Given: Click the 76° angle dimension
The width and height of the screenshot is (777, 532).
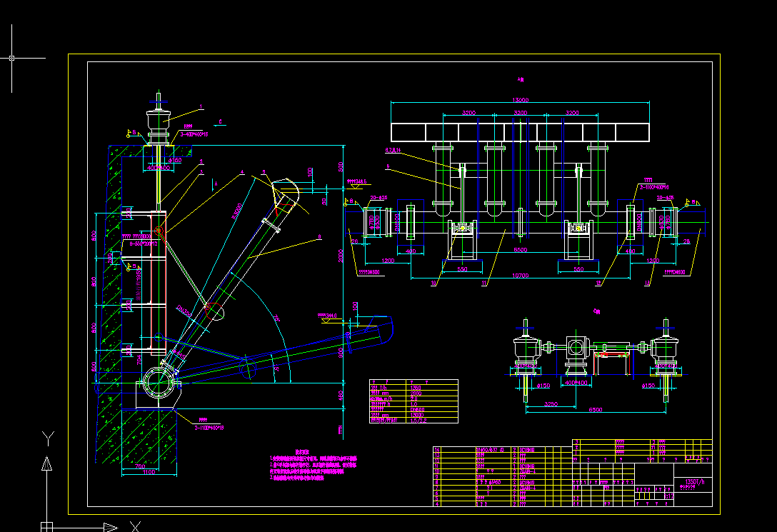Looking at the screenshot, I should point(276,318).
